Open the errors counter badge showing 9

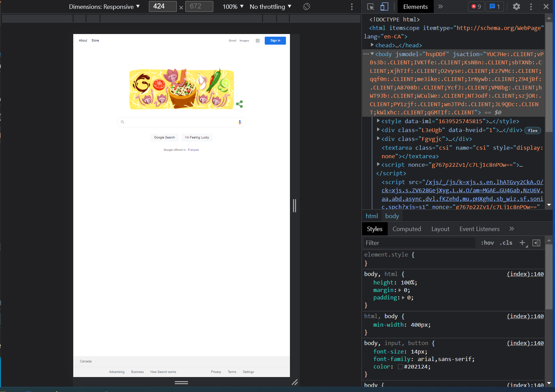pyautogui.click(x=476, y=6)
